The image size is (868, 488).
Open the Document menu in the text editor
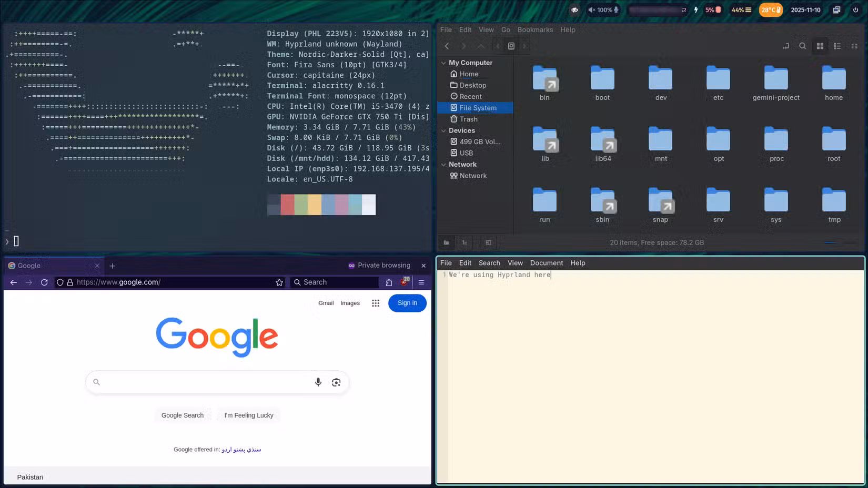547,263
